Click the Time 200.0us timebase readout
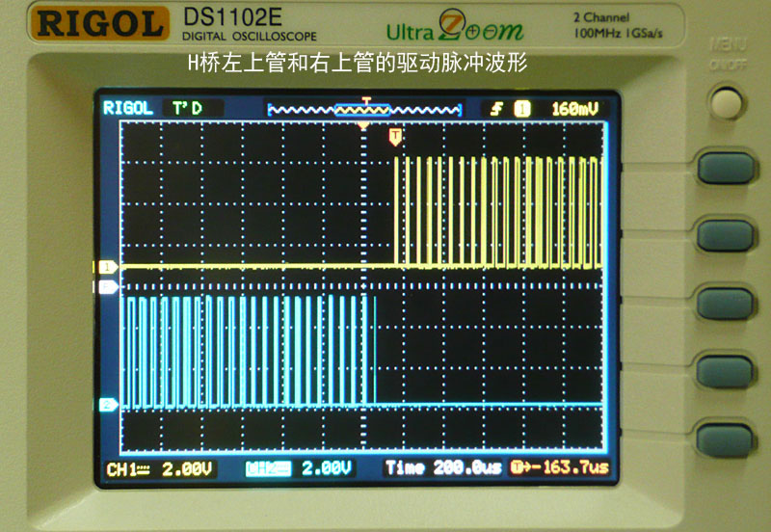The image size is (771, 532). [x=443, y=468]
